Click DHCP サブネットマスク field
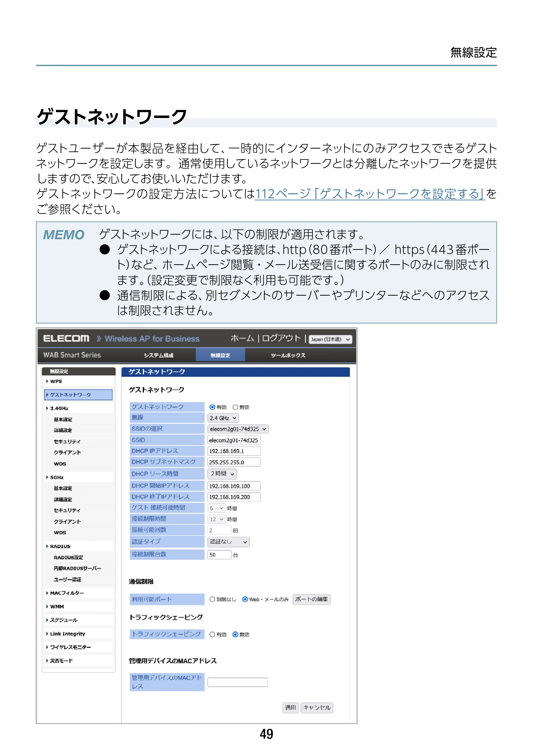The image size is (533, 756). [234, 462]
